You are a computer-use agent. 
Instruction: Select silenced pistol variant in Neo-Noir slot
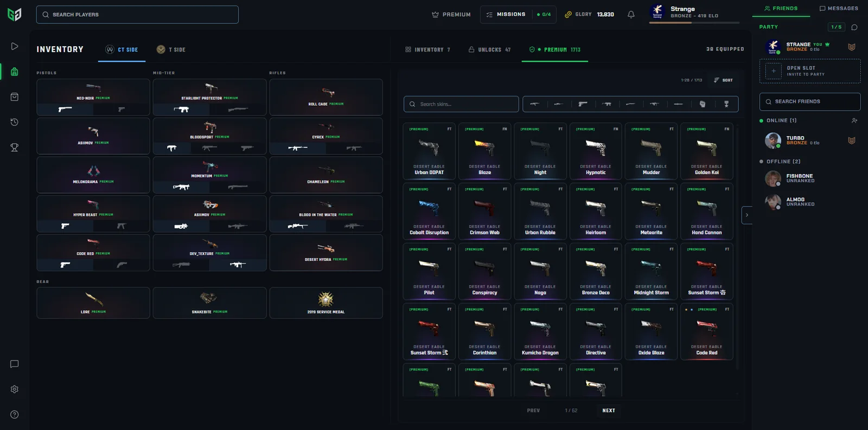65,110
